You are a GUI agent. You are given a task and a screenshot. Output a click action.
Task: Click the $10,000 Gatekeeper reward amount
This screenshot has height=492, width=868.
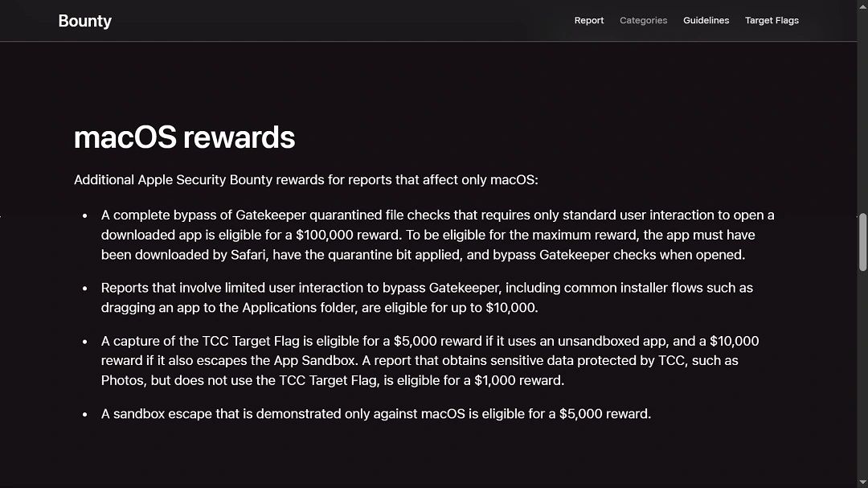click(x=512, y=307)
